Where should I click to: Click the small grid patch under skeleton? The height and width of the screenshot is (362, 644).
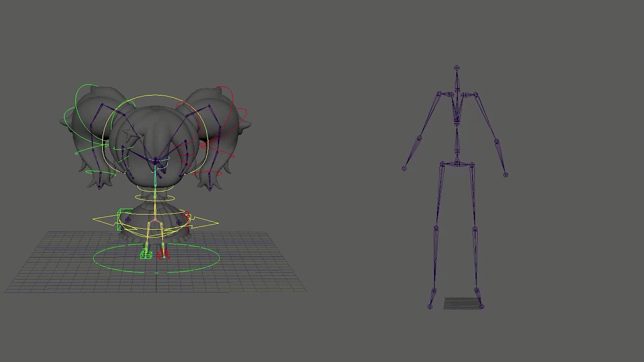click(462, 303)
